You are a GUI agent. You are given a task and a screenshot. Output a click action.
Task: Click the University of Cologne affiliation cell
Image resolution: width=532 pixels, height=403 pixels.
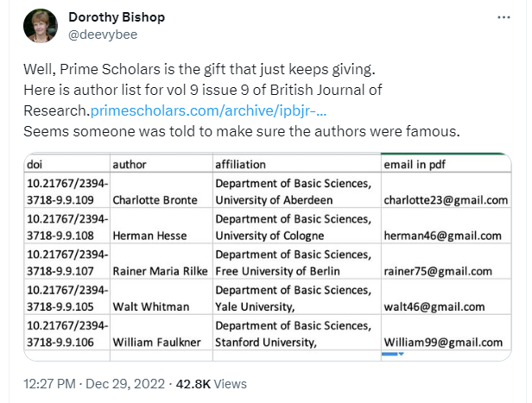tap(295, 228)
